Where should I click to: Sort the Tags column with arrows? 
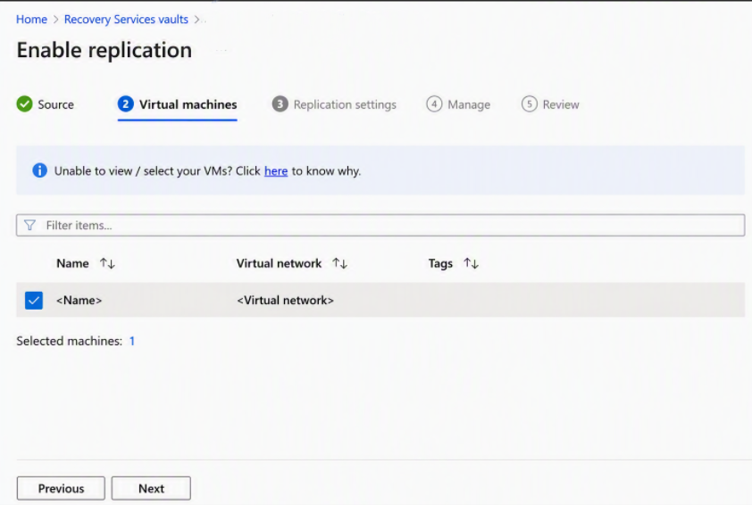pyautogui.click(x=471, y=263)
